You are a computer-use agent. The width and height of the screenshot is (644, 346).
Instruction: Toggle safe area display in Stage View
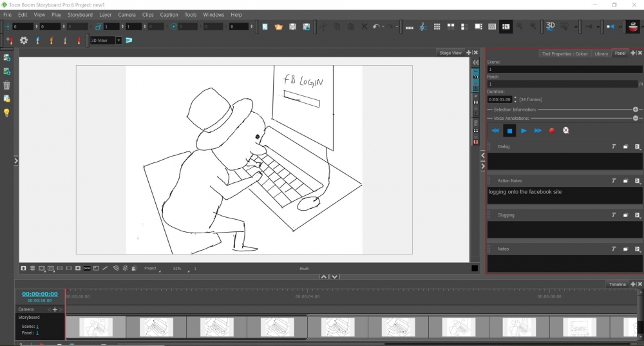tap(41, 268)
